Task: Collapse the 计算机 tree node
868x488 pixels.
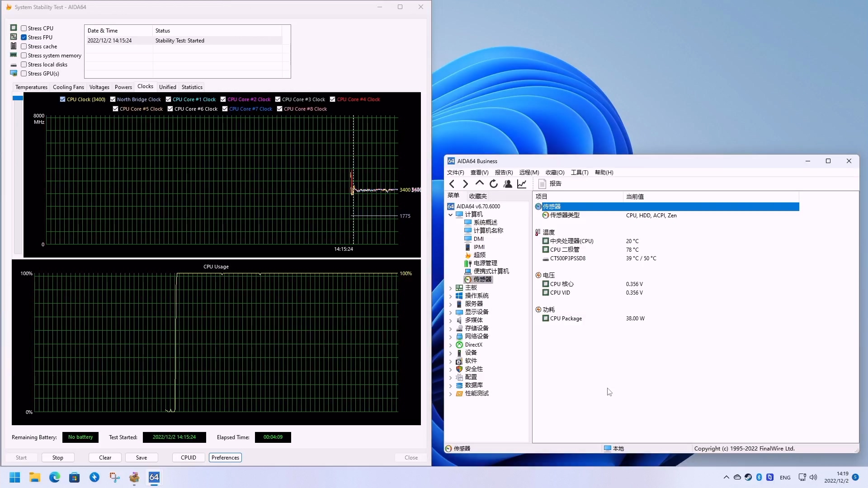Action: click(x=450, y=215)
